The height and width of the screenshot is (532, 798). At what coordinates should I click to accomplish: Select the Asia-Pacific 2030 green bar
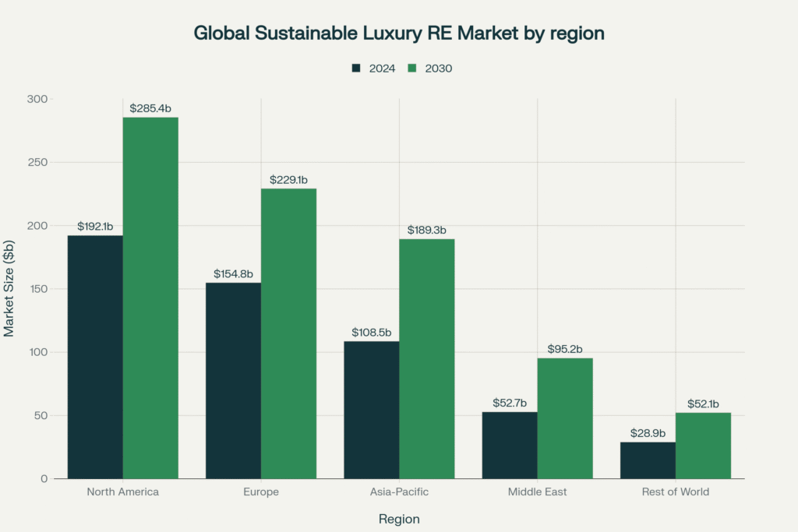426,358
